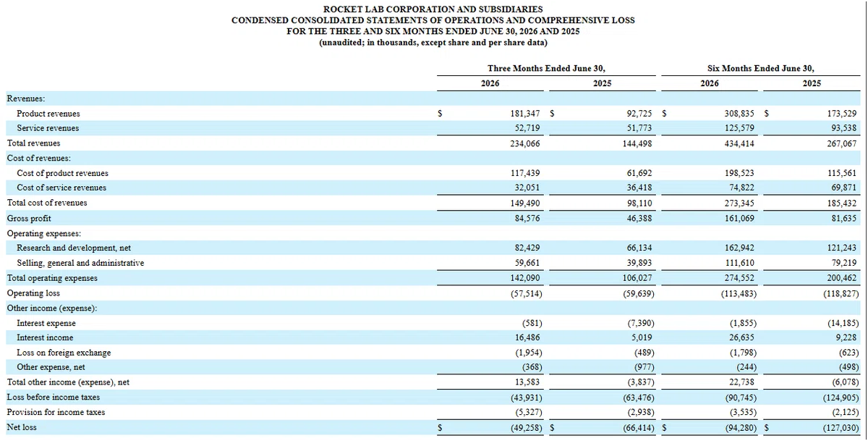This screenshot has height=441, width=868.
Task: Click the 'Gross profit' row label
Action: (29, 218)
